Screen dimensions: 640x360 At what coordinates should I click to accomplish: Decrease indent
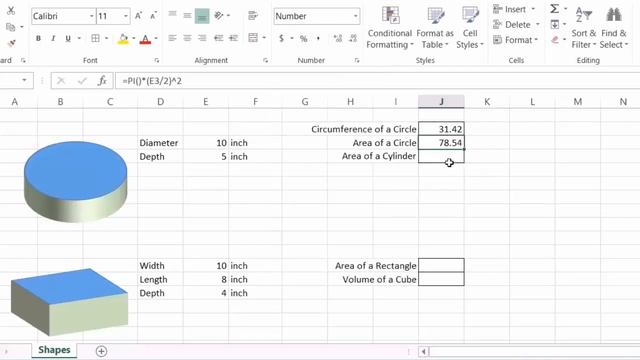coord(218,38)
